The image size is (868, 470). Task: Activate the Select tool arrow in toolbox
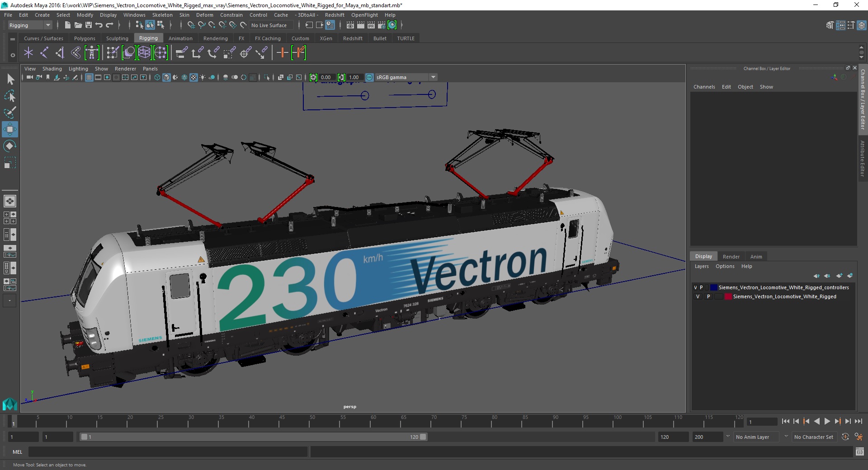click(10, 80)
